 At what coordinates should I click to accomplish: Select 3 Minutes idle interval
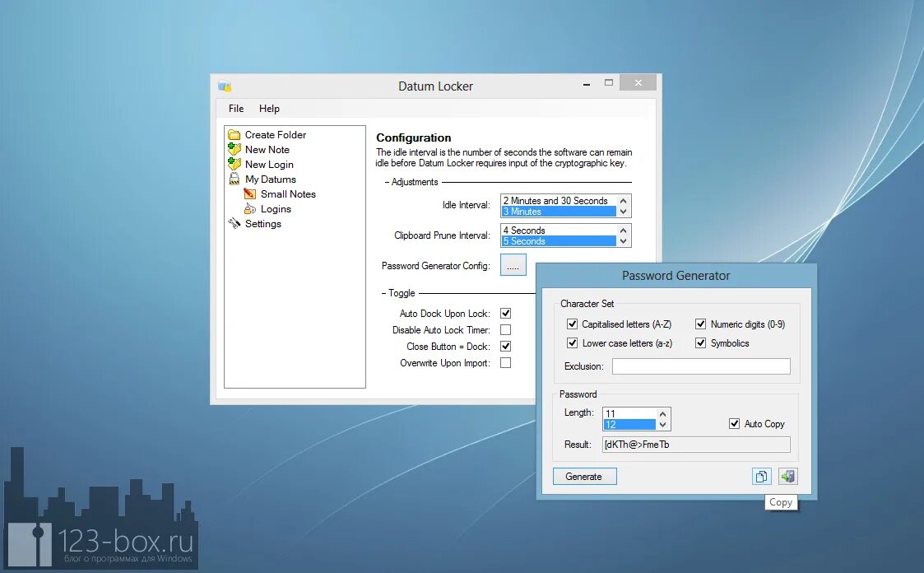[559, 212]
